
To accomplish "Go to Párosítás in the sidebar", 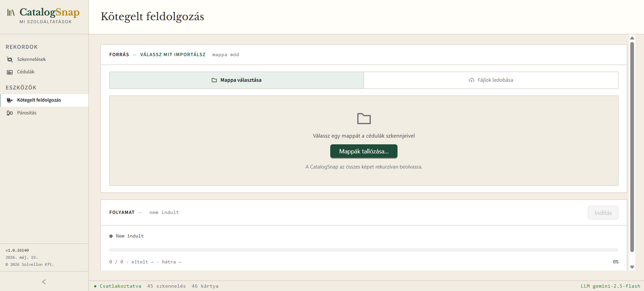I will pyautogui.click(x=44, y=113).
